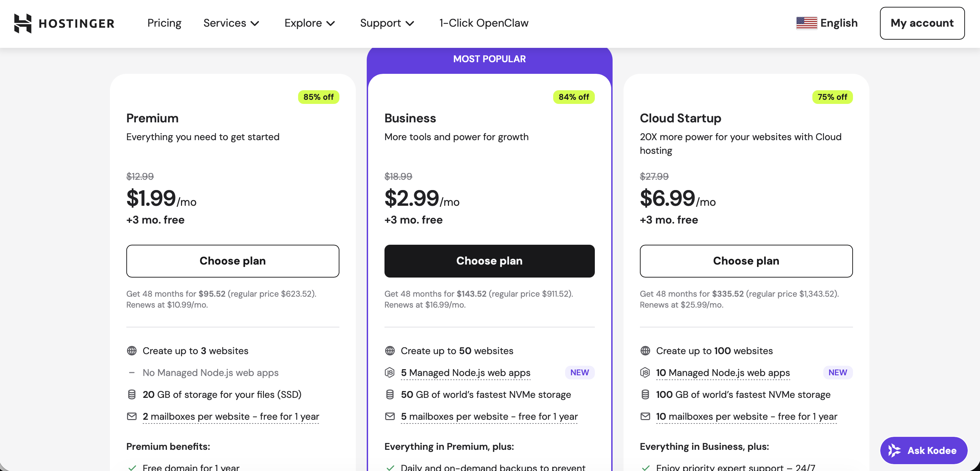Open the 1-Click OpenClaw menu item

[484, 23]
